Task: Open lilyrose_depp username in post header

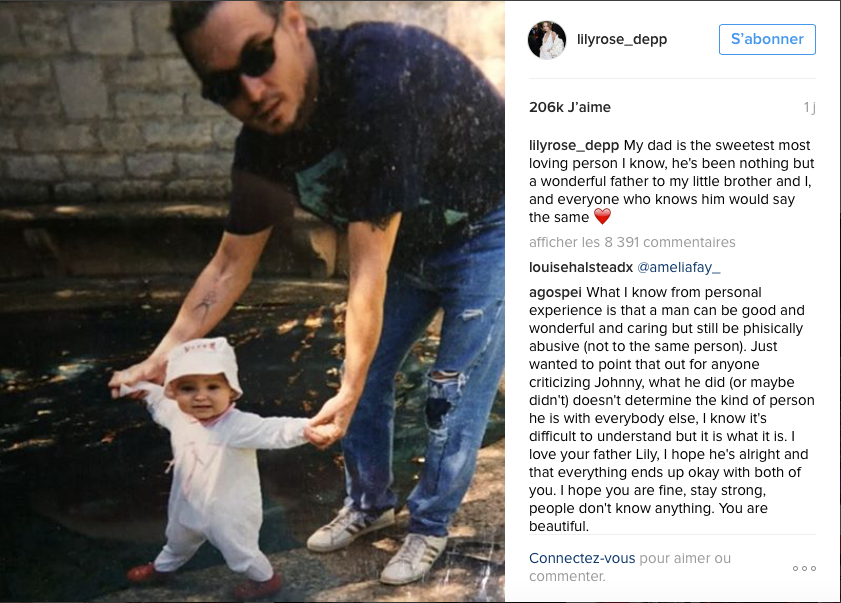Action: [622, 39]
